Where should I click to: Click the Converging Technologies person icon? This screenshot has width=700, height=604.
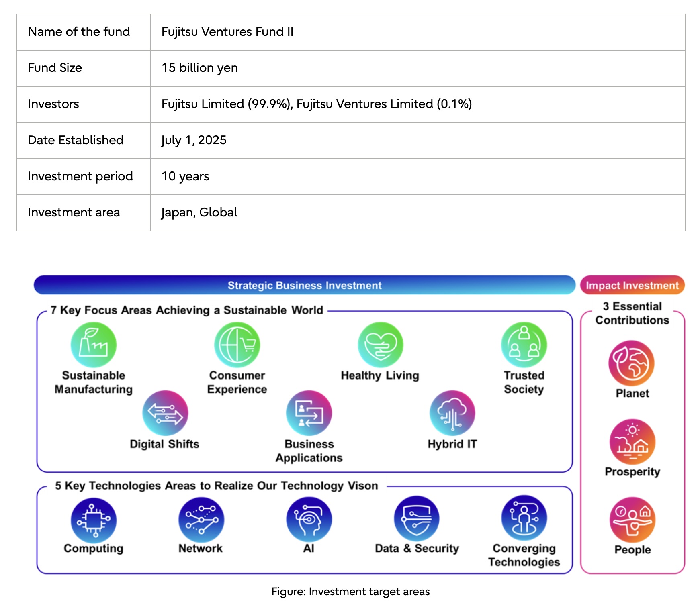click(x=524, y=518)
